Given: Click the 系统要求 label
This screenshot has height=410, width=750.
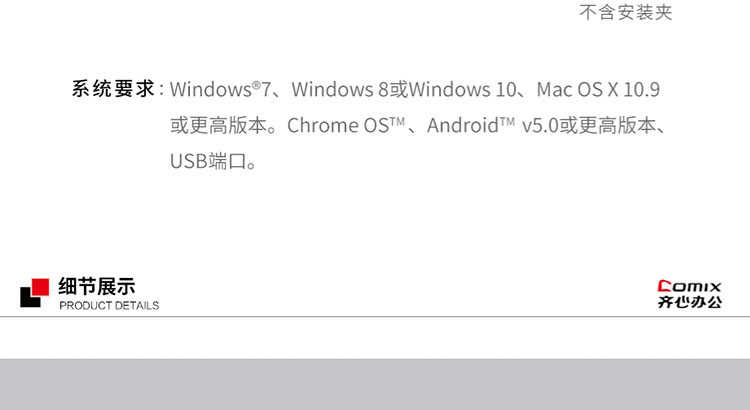Looking at the screenshot, I should tap(112, 90).
